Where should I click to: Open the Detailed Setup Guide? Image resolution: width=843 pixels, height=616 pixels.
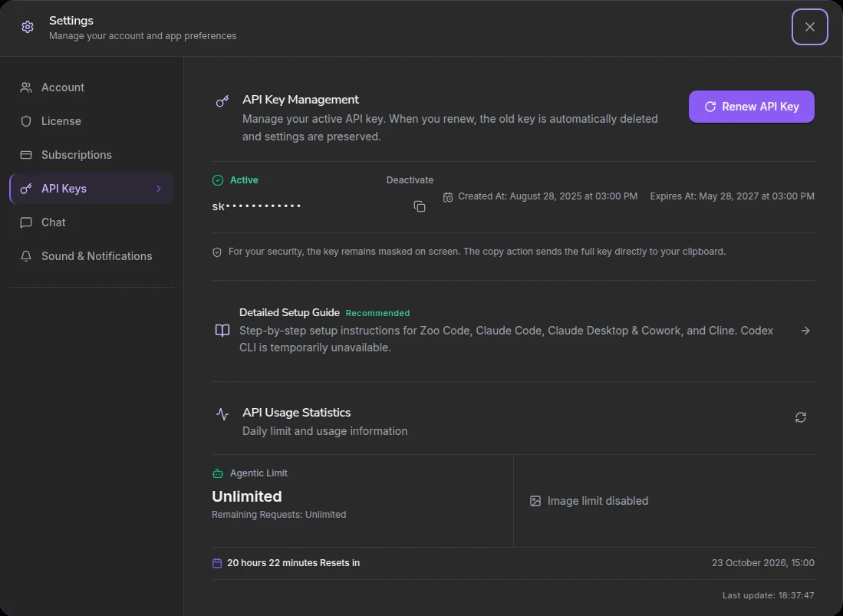tap(513, 331)
